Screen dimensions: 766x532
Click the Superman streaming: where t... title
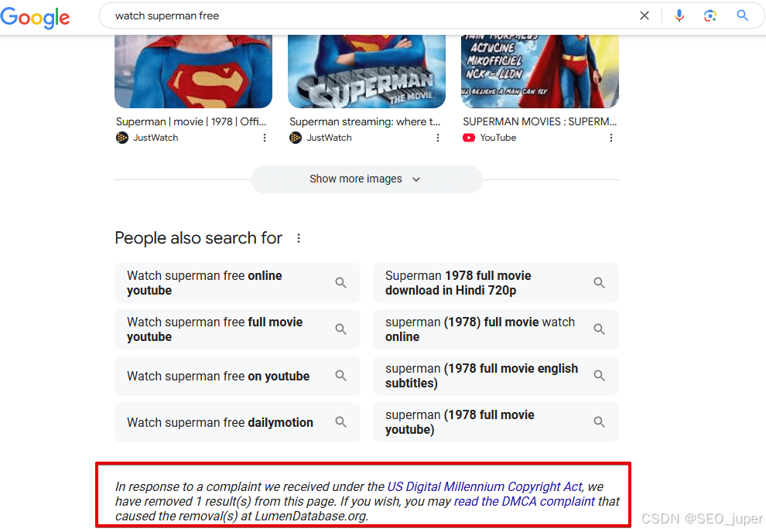[x=365, y=121]
